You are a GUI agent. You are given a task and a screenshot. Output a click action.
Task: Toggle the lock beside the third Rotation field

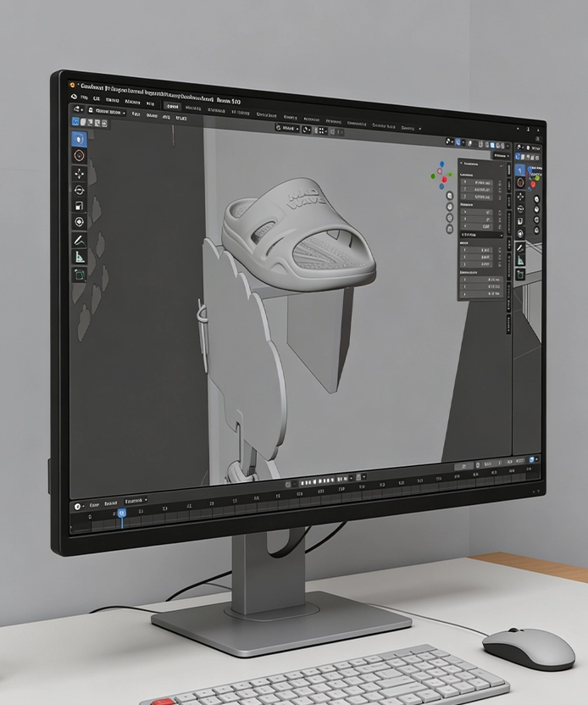point(499,227)
